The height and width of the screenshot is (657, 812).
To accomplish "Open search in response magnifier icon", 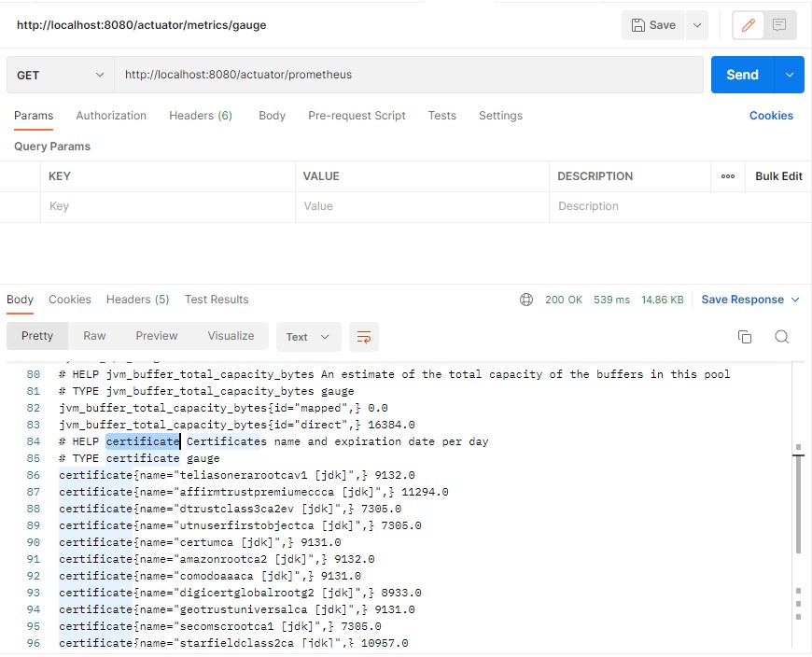I will click(781, 337).
